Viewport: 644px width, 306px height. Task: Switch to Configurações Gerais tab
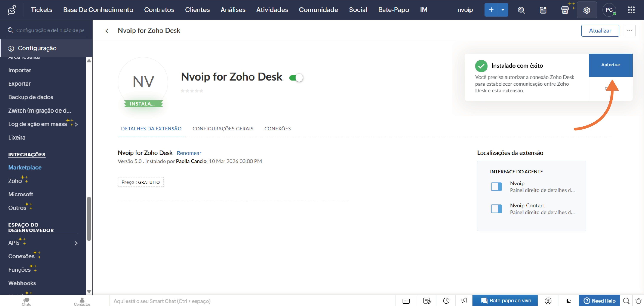222,129
